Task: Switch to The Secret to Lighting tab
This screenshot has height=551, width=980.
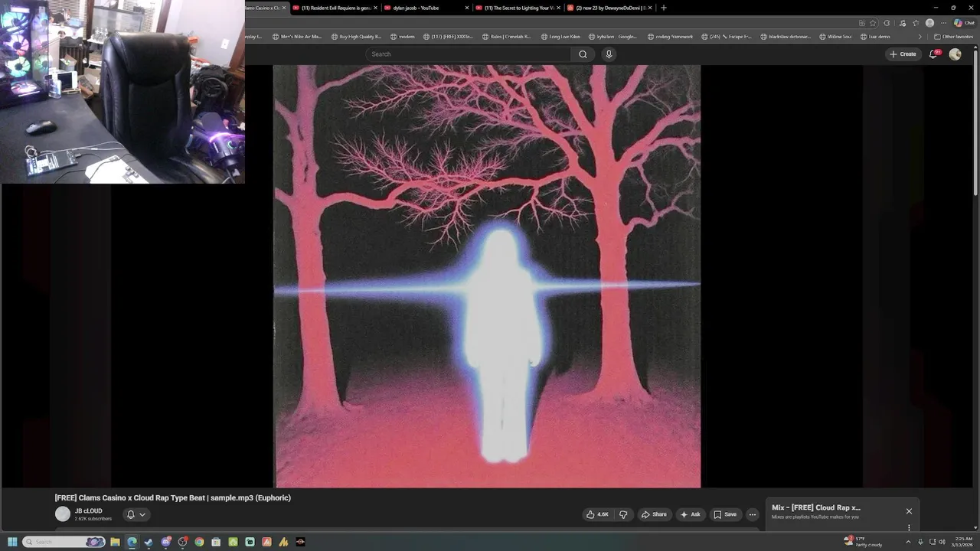Action: tap(518, 8)
